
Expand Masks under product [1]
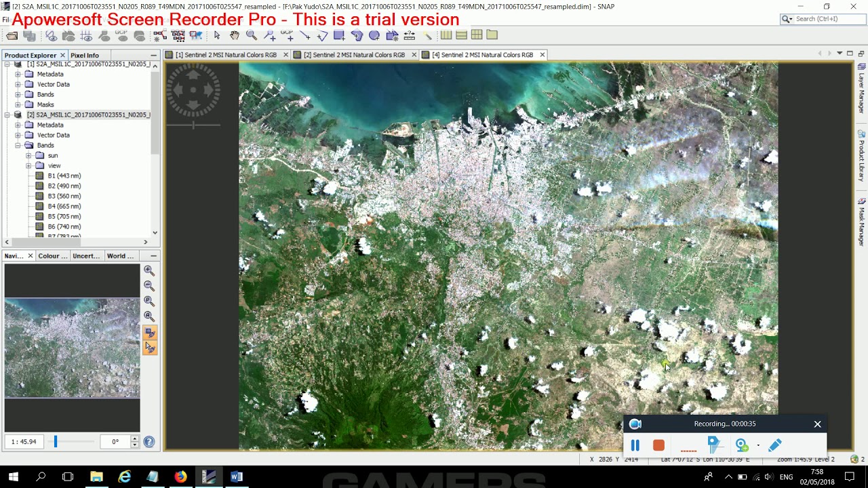click(x=18, y=104)
